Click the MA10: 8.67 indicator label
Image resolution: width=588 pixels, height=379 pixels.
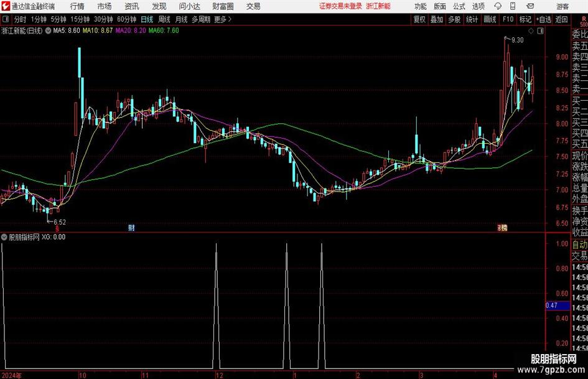tap(98, 30)
